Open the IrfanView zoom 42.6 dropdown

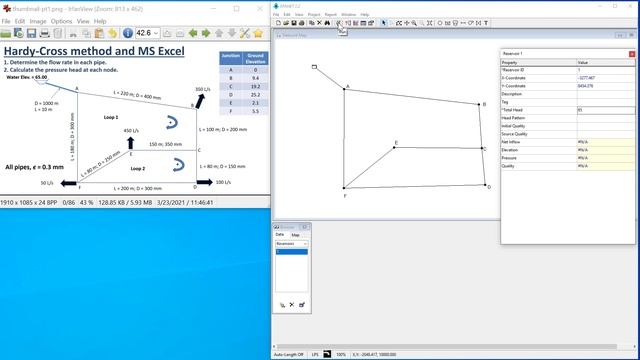pyautogui.click(x=156, y=33)
